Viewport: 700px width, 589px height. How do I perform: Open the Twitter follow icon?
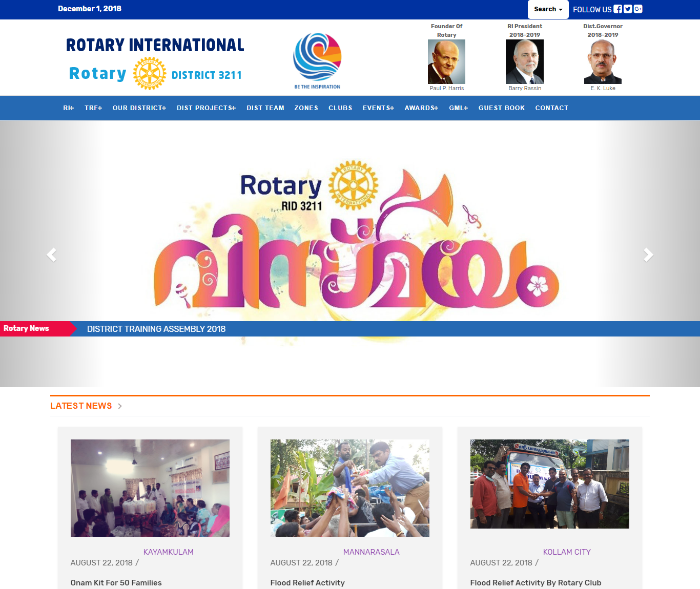(628, 9)
